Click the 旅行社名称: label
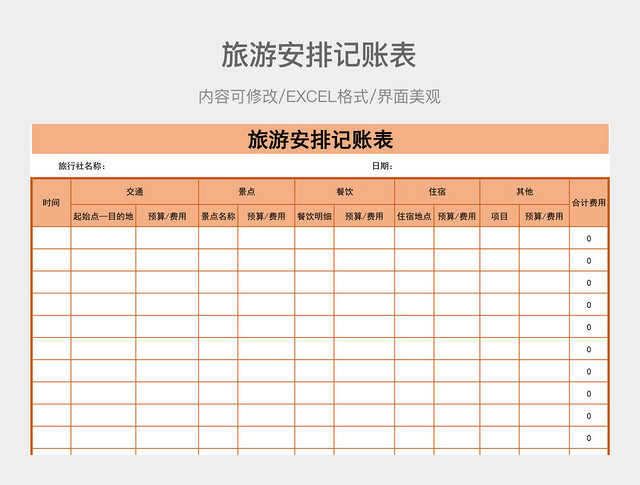The image size is (640, 485). pos(82,166)
